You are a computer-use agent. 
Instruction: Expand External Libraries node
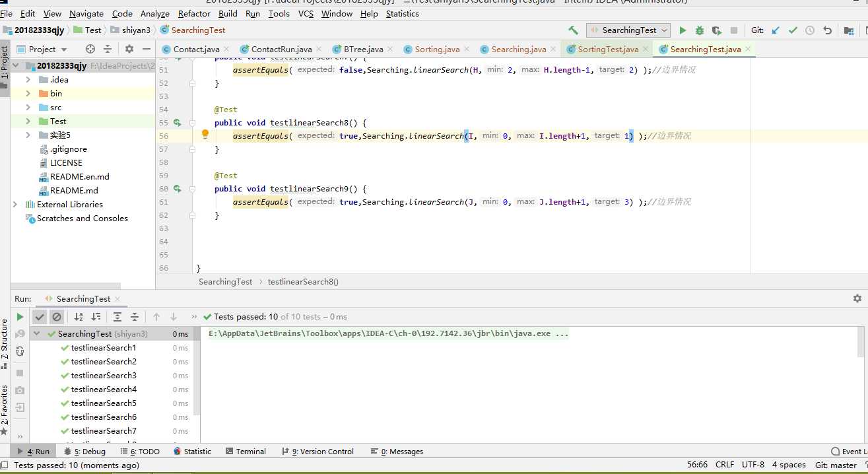point(15,204)
